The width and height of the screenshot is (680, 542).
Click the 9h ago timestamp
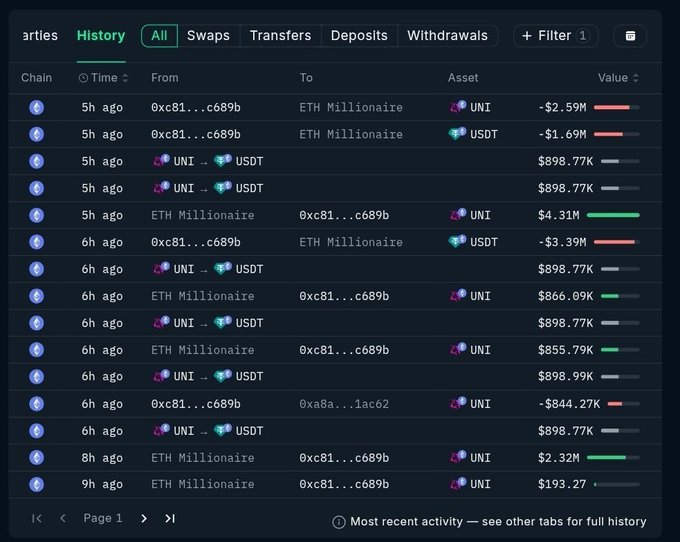(102, 484)
